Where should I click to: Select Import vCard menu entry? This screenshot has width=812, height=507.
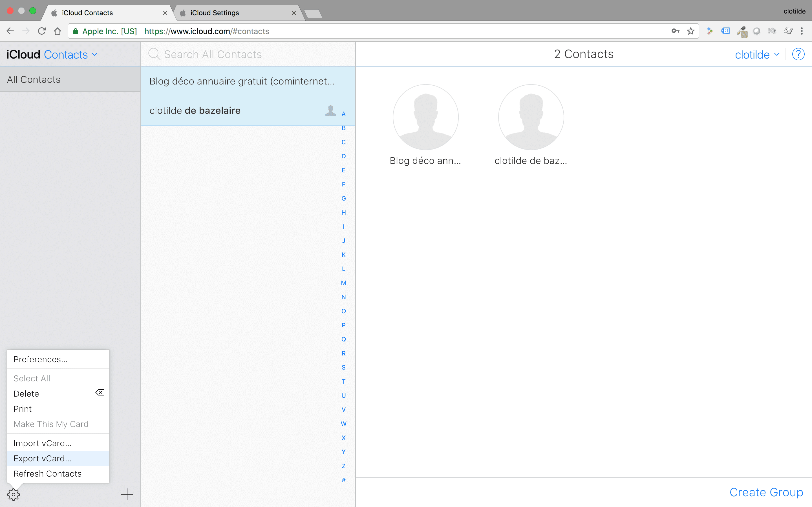[x=42, y=443]
